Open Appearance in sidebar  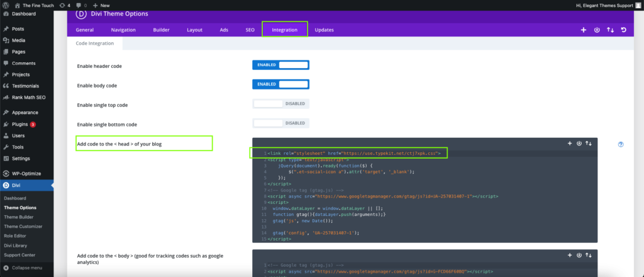(26, 113)
